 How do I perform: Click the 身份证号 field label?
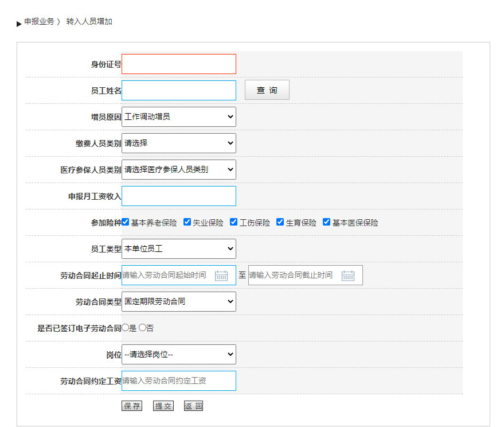pyautogui.click(x=106, y=64)
